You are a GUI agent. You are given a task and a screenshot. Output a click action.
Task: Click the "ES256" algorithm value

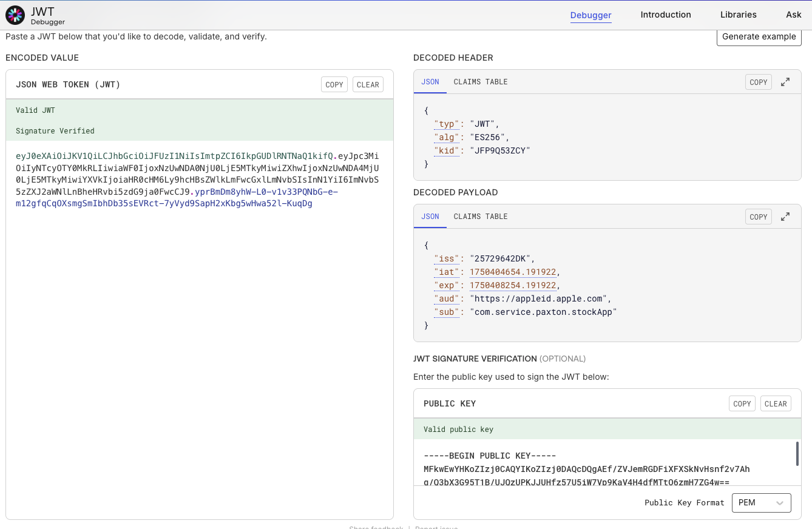point(487,137)
